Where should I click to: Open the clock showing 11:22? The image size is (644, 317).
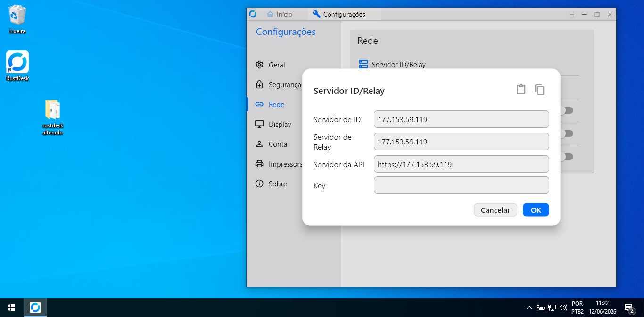603,308
